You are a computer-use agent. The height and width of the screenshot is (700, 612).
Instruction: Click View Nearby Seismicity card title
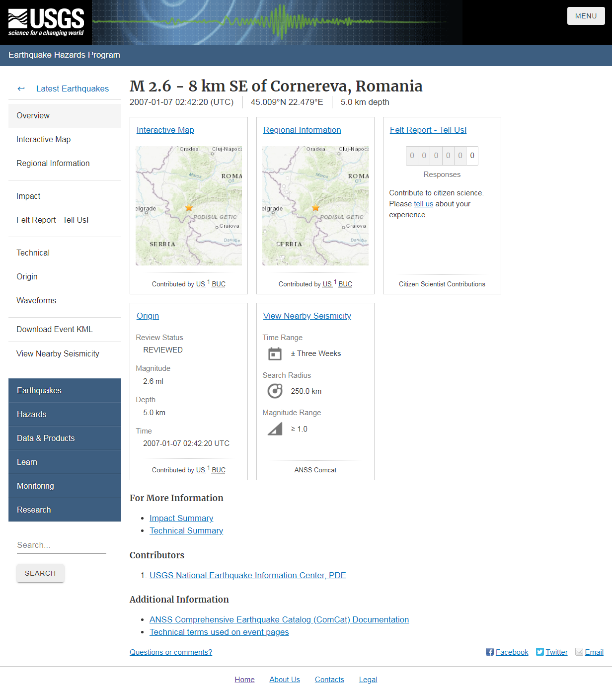307,316
